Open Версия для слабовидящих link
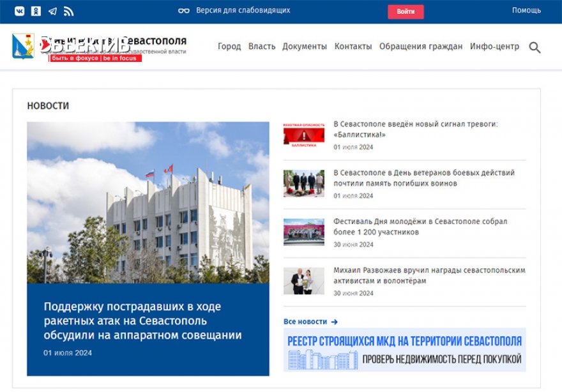562x392 pixels. (x=243, y=10)
